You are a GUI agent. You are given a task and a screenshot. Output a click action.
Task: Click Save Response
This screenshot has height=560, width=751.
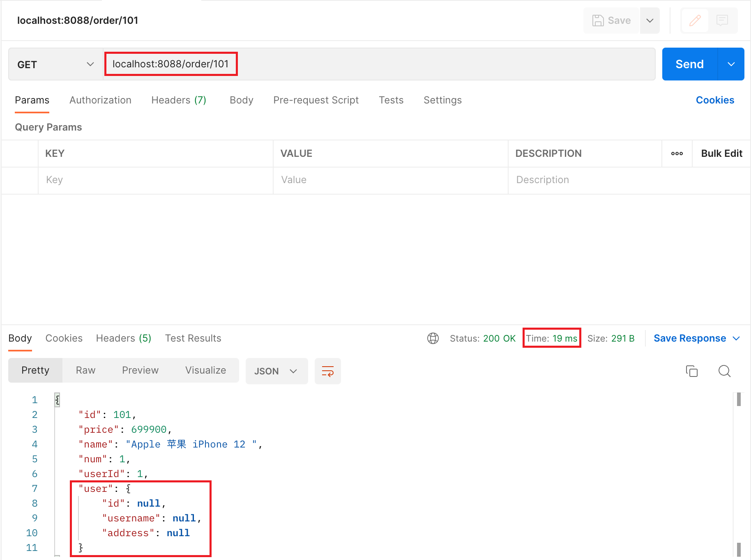pyautogui.click(x=690, y=338)
